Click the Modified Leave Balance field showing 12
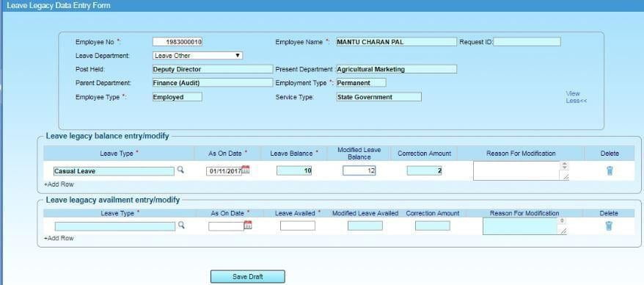Image resolution: width=644 pixels, height=285 pixels. click(359, 170)
